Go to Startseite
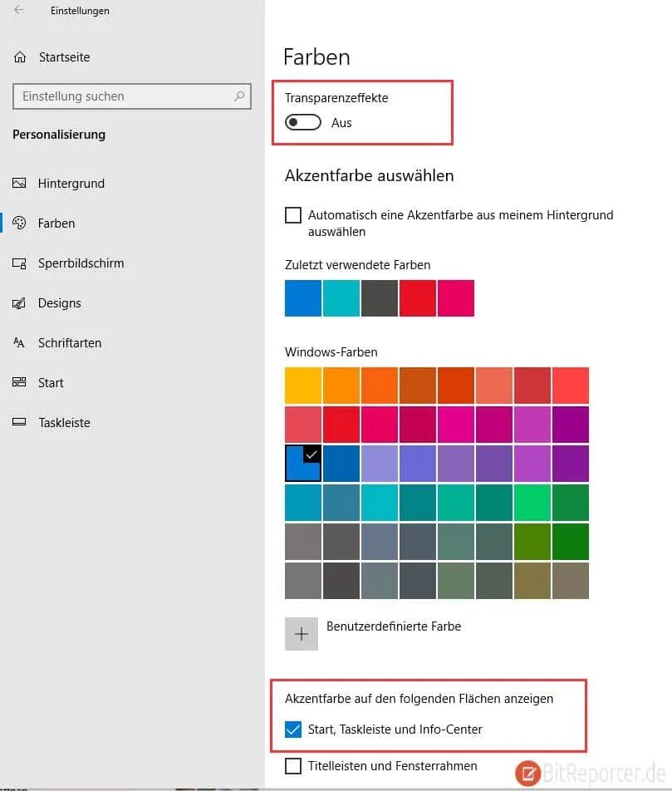 pyautogui.click(x=64, y=57)
